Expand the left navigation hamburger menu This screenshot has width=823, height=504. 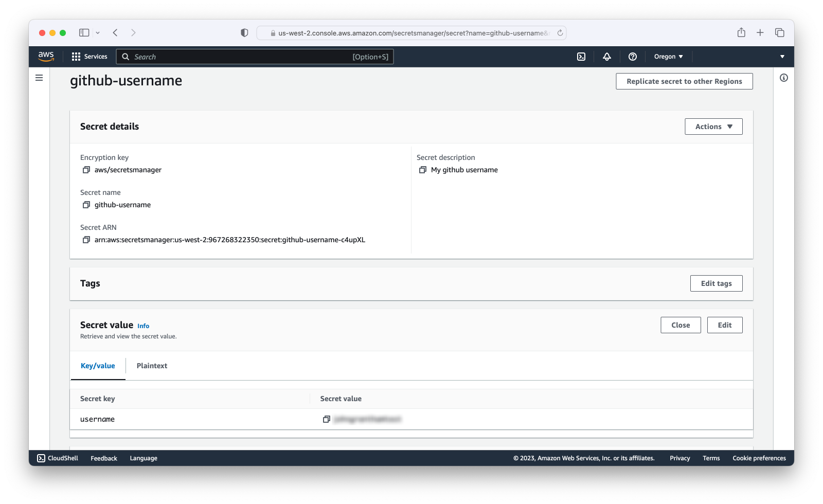pyautogui.click(x=39, y=78)
